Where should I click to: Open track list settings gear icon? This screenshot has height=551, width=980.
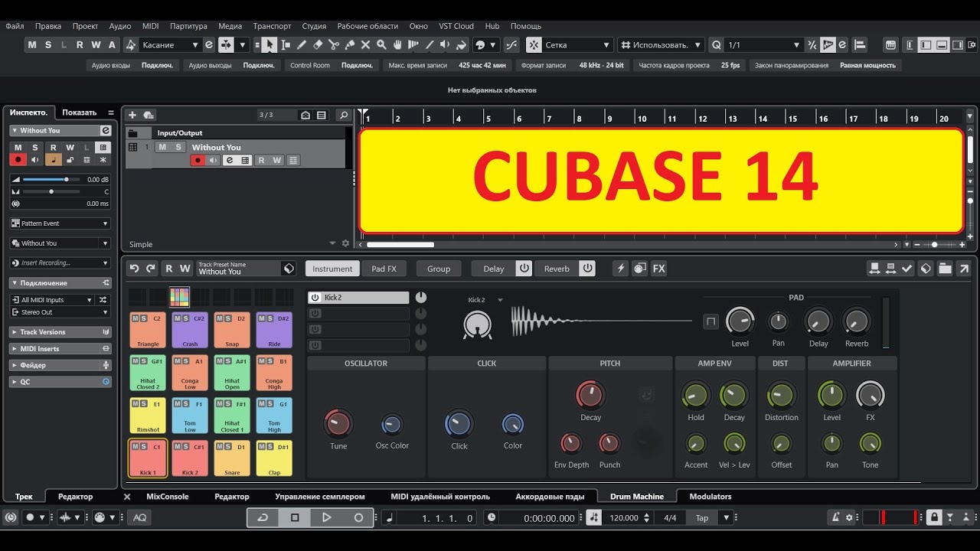[x=345, y=243]
